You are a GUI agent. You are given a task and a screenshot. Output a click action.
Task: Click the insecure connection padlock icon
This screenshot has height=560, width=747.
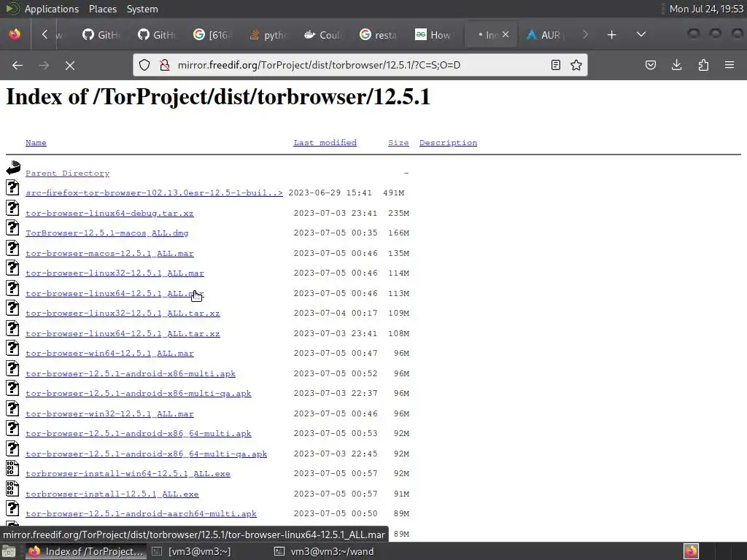[x=165, y=65]
